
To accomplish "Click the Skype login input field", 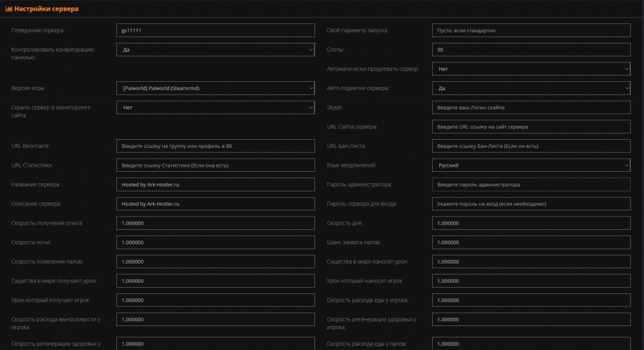I will coord(531,108).
